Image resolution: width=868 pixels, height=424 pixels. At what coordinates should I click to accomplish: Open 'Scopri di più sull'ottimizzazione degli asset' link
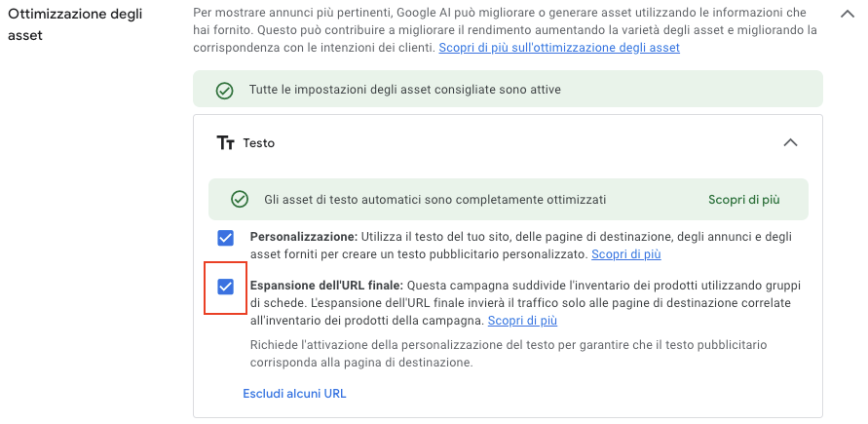[x=559, y=48]
